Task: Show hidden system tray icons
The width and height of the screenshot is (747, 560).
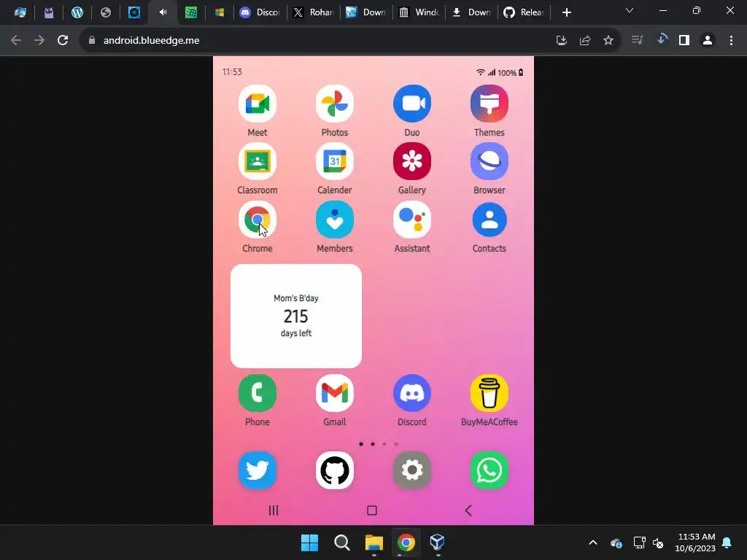Action: (593, 542)
